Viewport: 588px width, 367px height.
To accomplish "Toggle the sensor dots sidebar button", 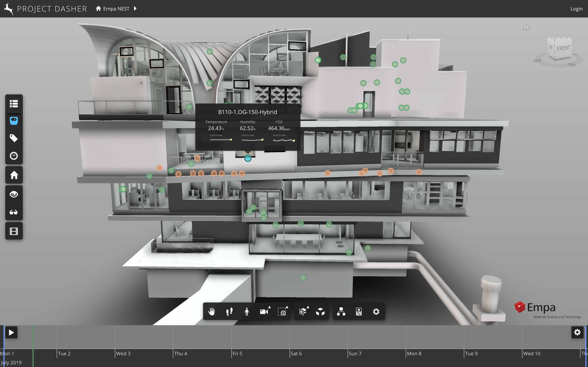I will (x=14, y=121).
